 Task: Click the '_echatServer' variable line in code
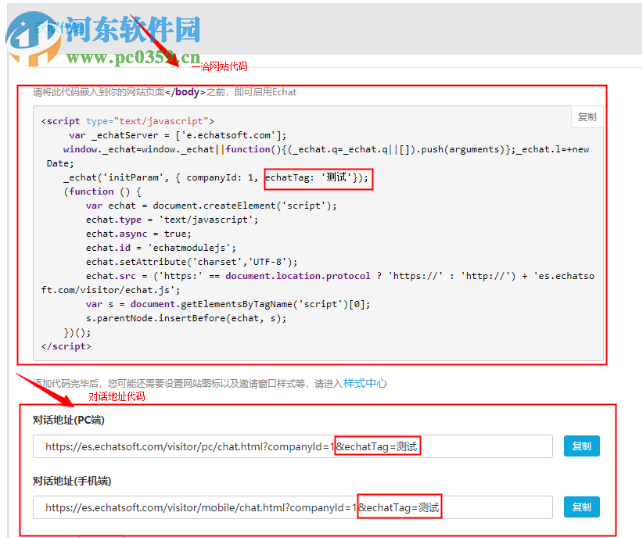[178, 135]
